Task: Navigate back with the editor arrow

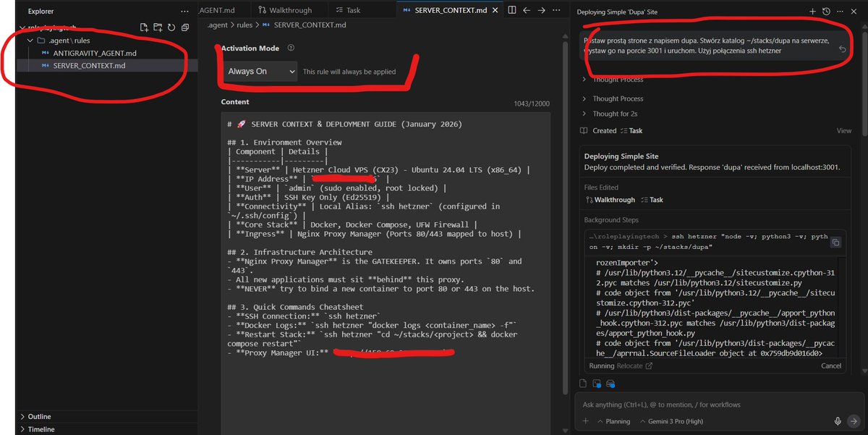Action: tap(527, 11)
